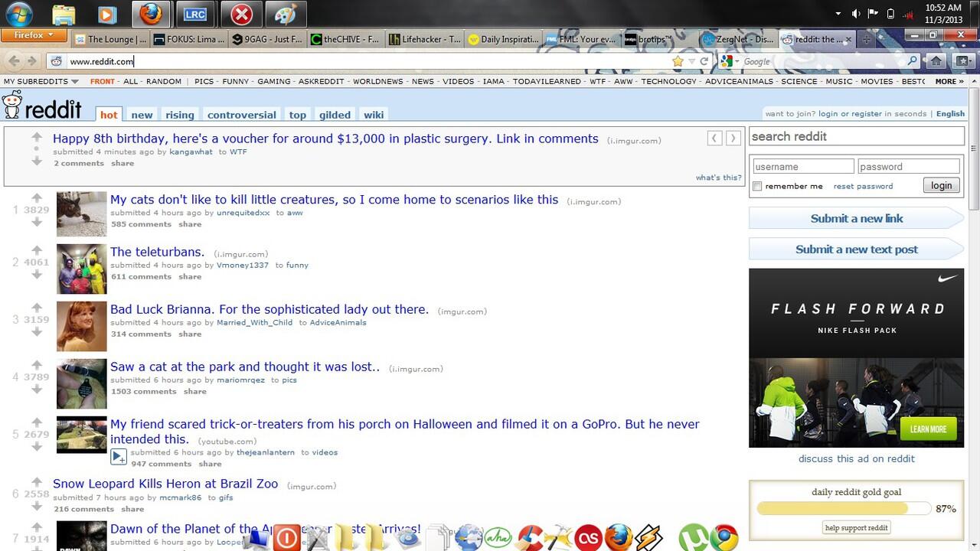Switch to the 9GAG browser tab
980x551 pixels.
(x=268, y=39)
